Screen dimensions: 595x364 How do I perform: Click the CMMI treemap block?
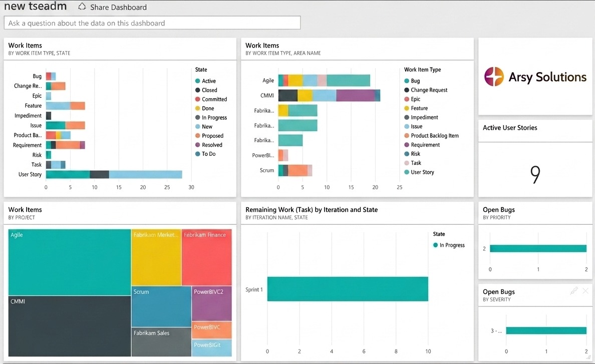tap(70, 326)
